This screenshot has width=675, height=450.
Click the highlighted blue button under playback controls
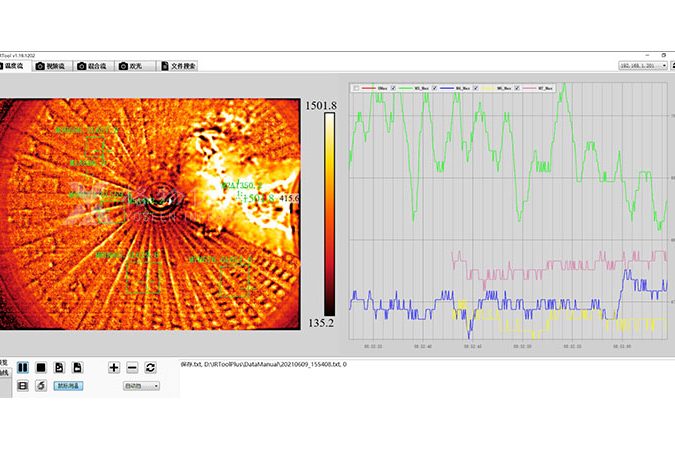coord(69,385)
